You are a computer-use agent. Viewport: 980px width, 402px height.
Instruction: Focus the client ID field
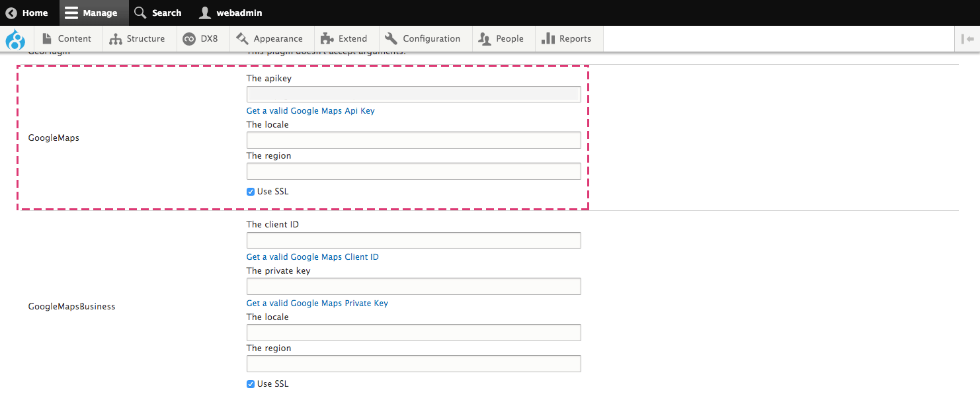(414, 240)
